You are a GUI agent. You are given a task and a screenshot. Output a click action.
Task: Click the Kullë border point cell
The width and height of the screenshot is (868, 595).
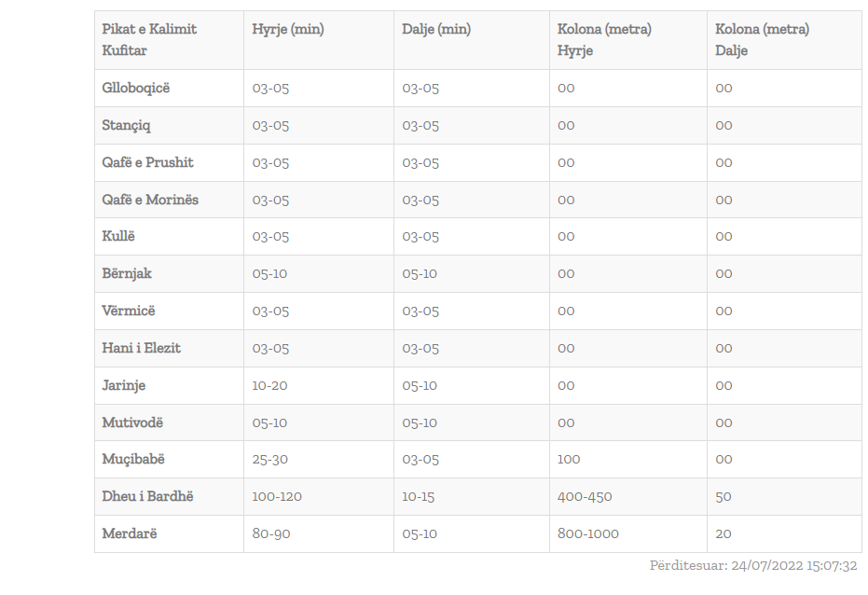coord(118,236)
